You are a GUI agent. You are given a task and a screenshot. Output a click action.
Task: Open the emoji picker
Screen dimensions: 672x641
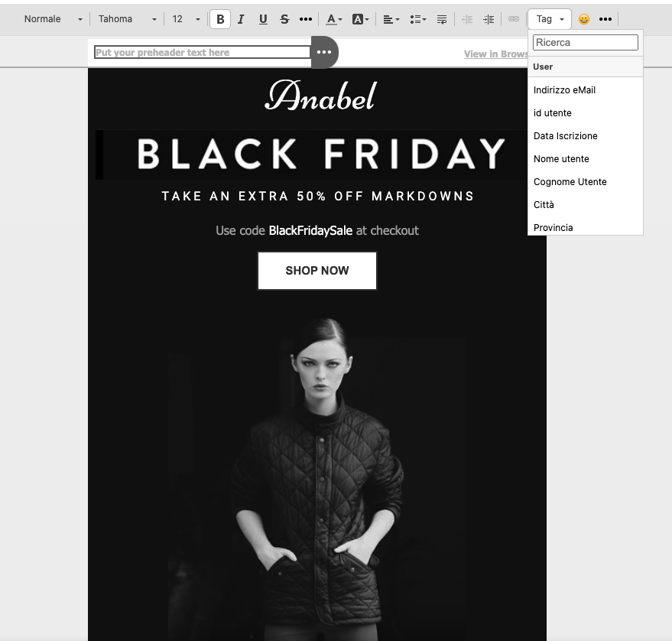(584, 19)
